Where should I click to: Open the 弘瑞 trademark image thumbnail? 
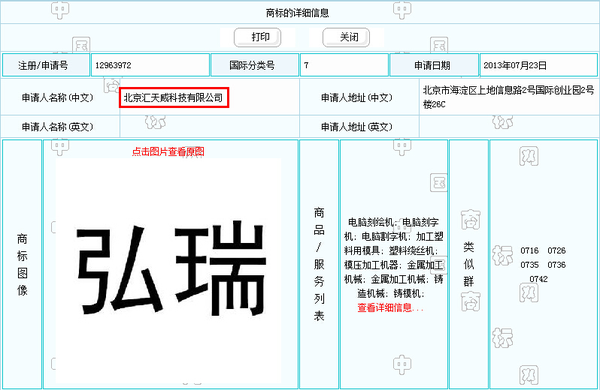pos(168,271)
